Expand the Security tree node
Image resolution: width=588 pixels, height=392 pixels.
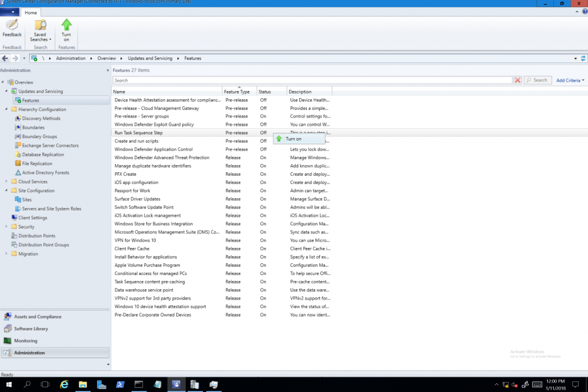[x=6, y=227]
